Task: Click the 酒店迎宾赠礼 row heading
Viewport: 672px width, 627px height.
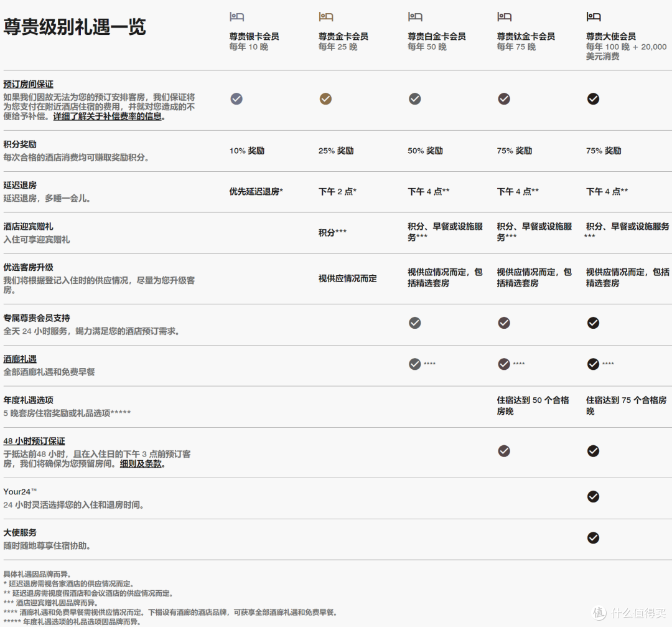Action: [28, 226]
